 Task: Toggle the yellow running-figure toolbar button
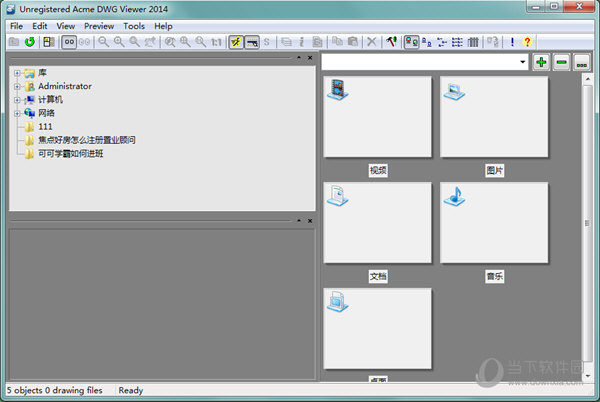click(x=236, y=42)
